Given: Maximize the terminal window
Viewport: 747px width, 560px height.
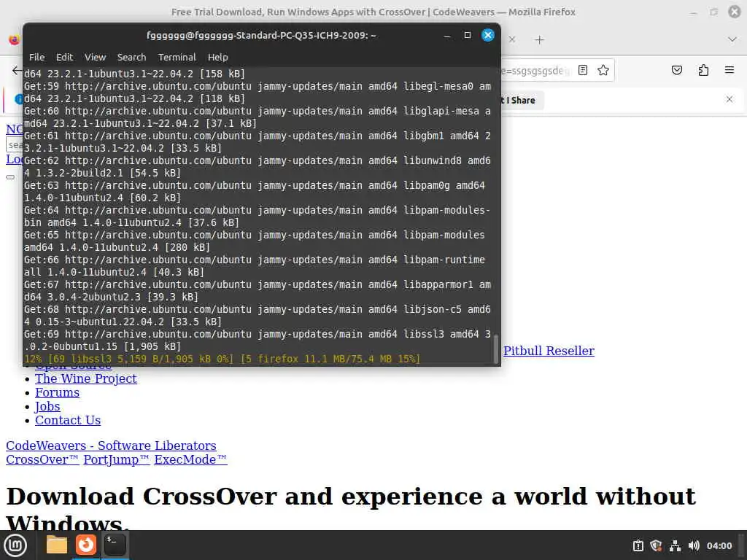Looking at the screenshot, I should coord(468,35).
